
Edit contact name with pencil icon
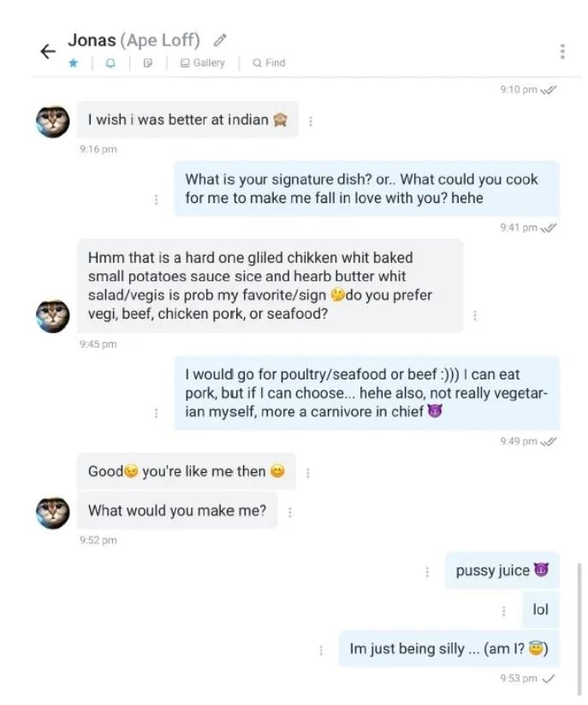pyautogui.click(x=220, y=39)
